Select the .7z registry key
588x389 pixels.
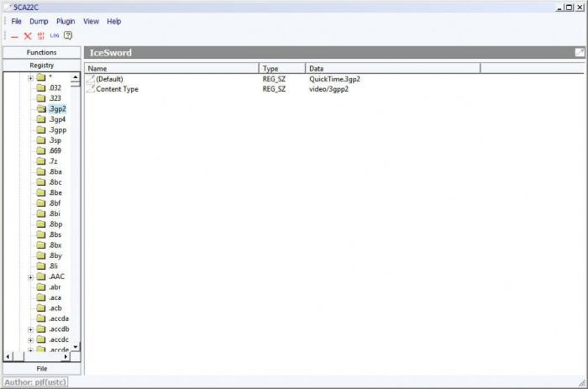[53, 161]
